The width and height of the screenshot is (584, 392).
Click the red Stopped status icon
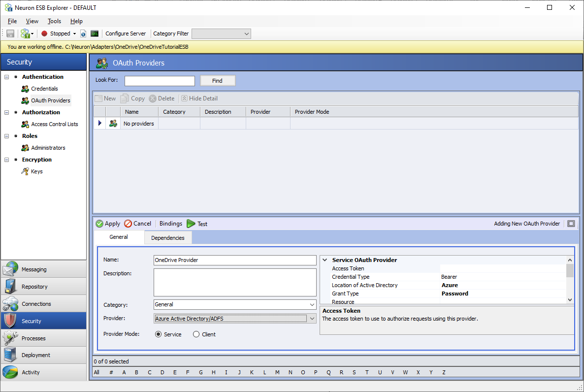coord(44,33)
